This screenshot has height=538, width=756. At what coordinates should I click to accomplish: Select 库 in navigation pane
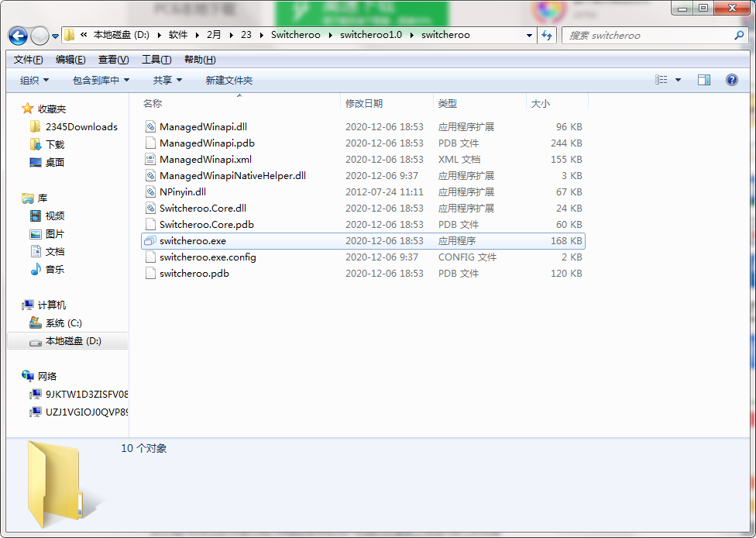(x=43, y=198)
